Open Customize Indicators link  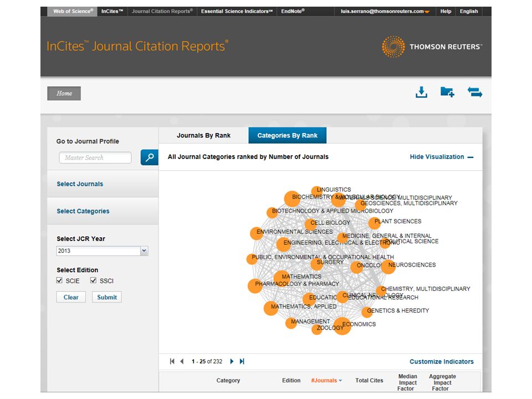(x=442, y=362)
